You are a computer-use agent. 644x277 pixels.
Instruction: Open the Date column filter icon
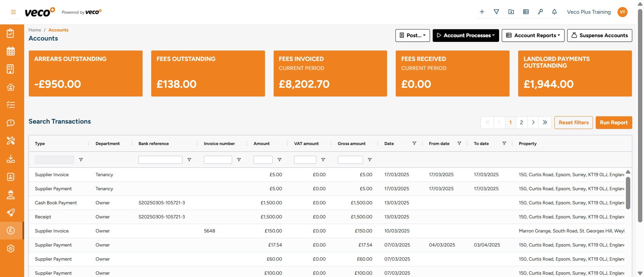[x=414, y=143]
